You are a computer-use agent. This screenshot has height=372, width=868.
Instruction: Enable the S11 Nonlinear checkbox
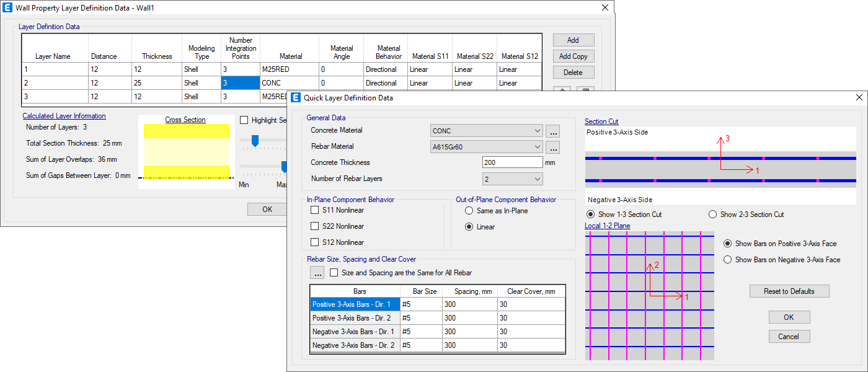pos(315,210)
